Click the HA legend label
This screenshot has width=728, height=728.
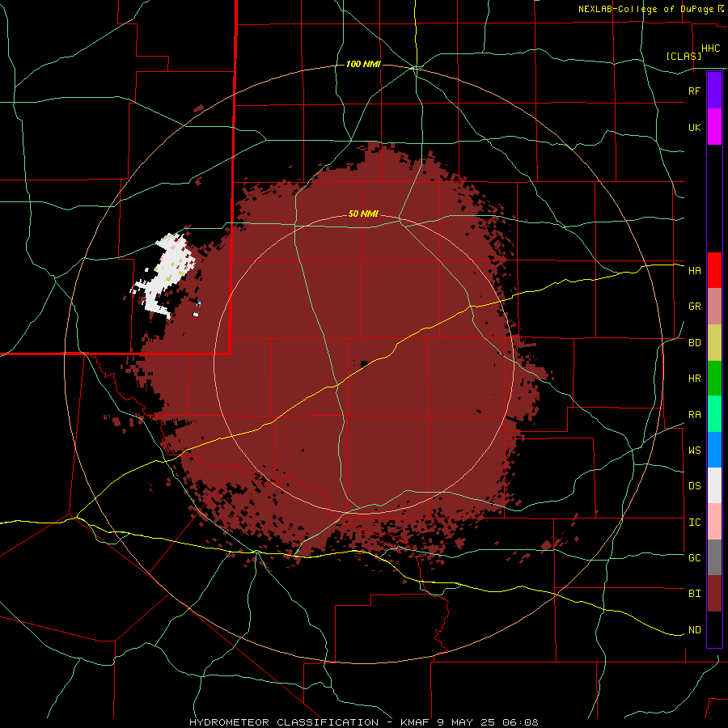pyautogui.click(x=694, y=271)
